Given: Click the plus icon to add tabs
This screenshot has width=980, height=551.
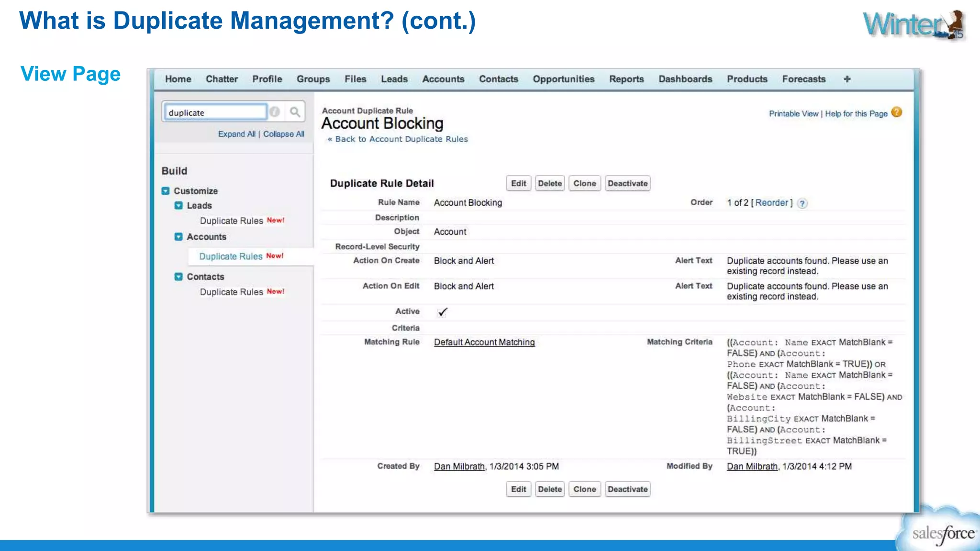Looking at the screenshot, I should pyautogui.click(x=847, y=79).
